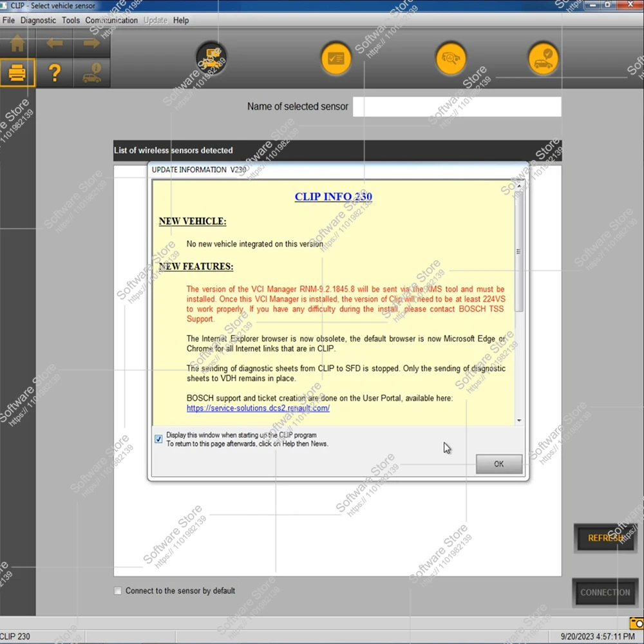Click the dialog scrollbar up arrow
644x644 pixels.
(x=519, y=185)
